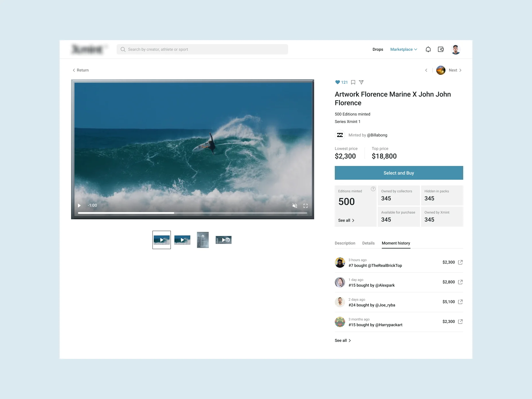Select the poster thumbnail below the video

coord(203,240)
